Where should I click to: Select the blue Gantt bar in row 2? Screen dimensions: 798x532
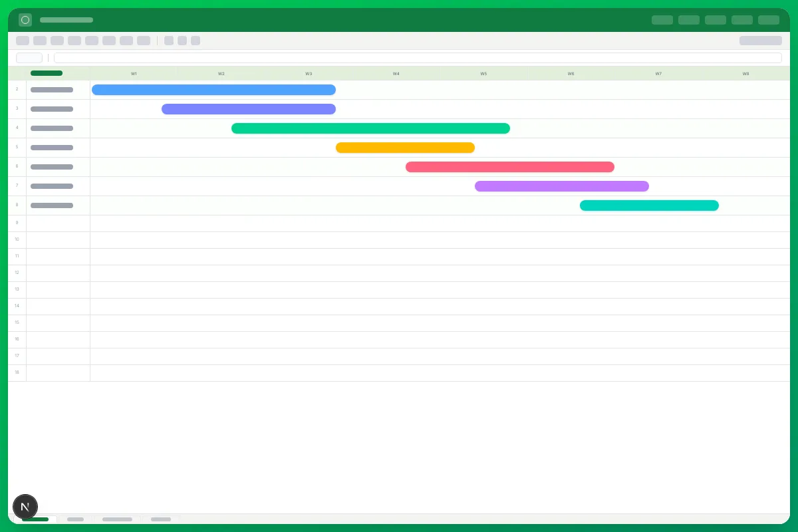(213, 90)
